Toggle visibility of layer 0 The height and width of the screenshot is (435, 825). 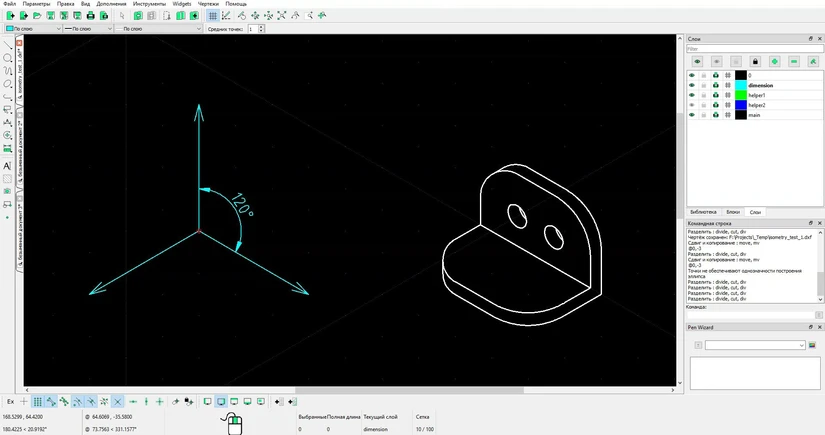coord(692,75)
